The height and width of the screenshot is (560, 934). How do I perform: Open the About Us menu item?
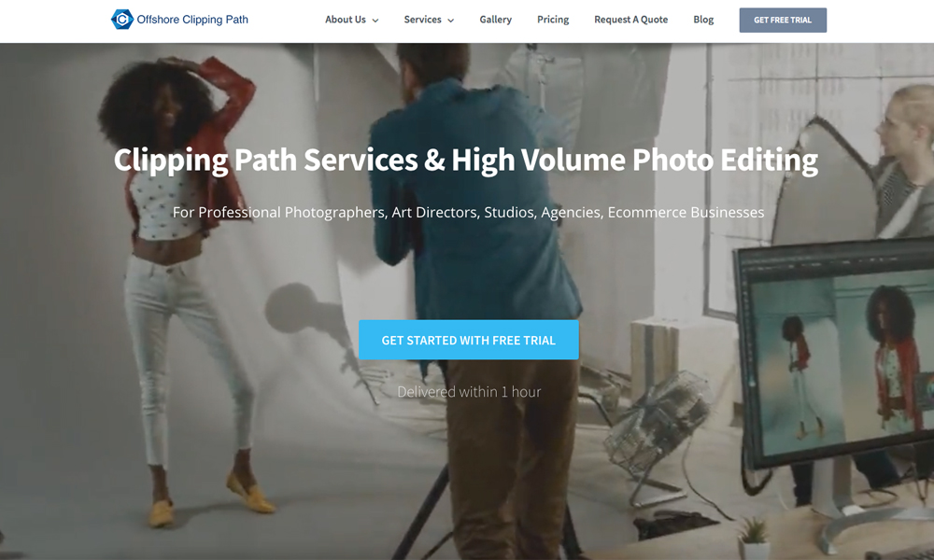pos(346,20)
